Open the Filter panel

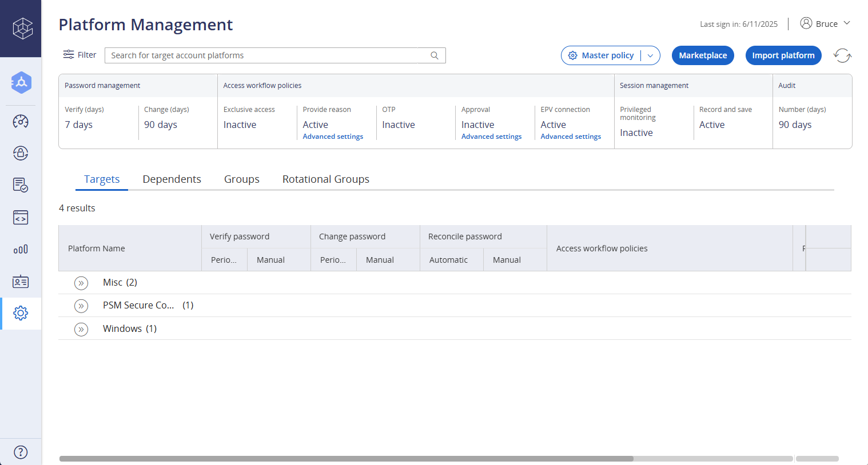pos(79,54)
